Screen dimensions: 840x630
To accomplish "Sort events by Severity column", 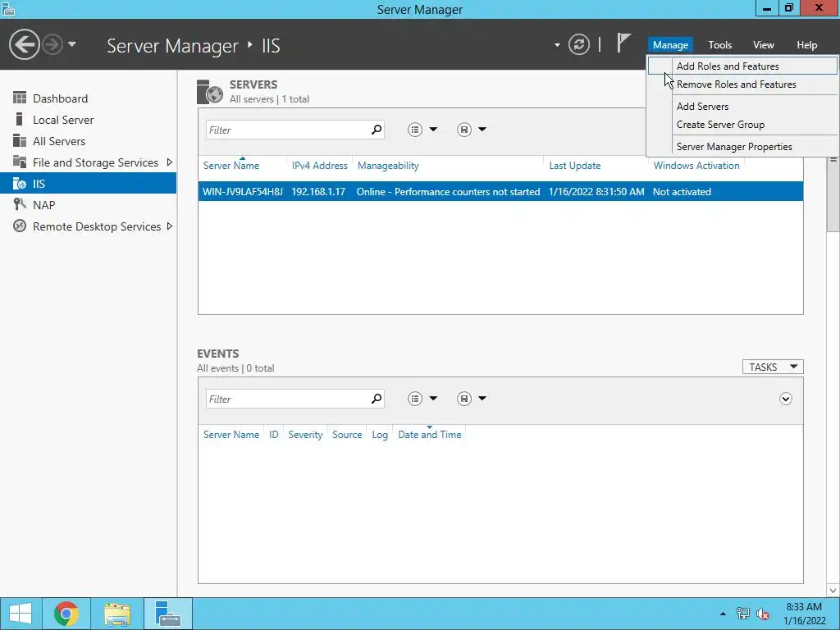I will [305, 435].
